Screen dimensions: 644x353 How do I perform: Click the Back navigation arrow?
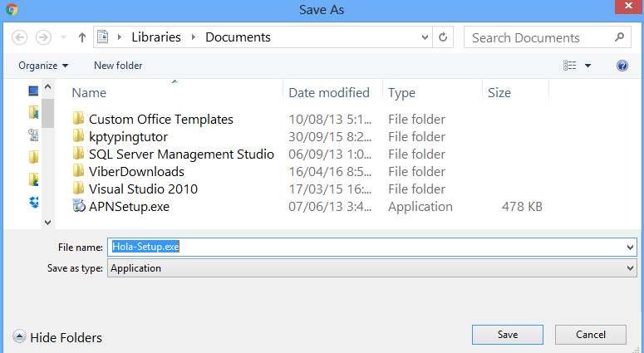20,37
